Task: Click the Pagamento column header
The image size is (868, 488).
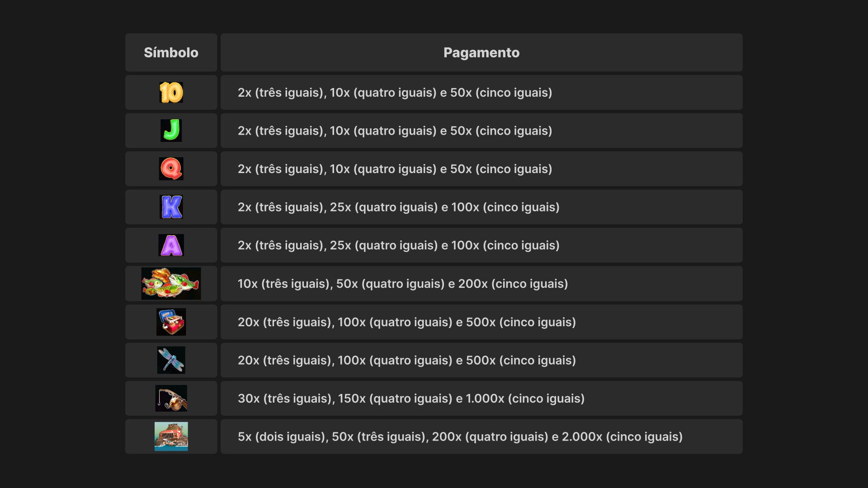Action: 481,52
